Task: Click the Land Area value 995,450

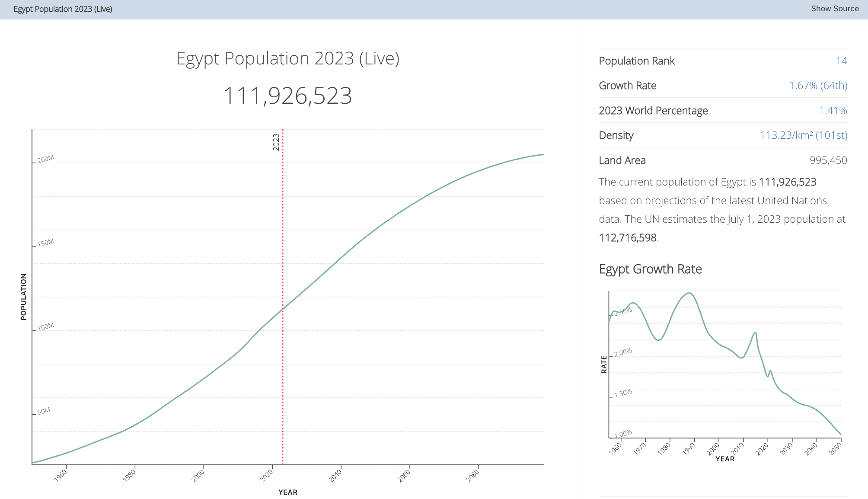Action: 828,160
